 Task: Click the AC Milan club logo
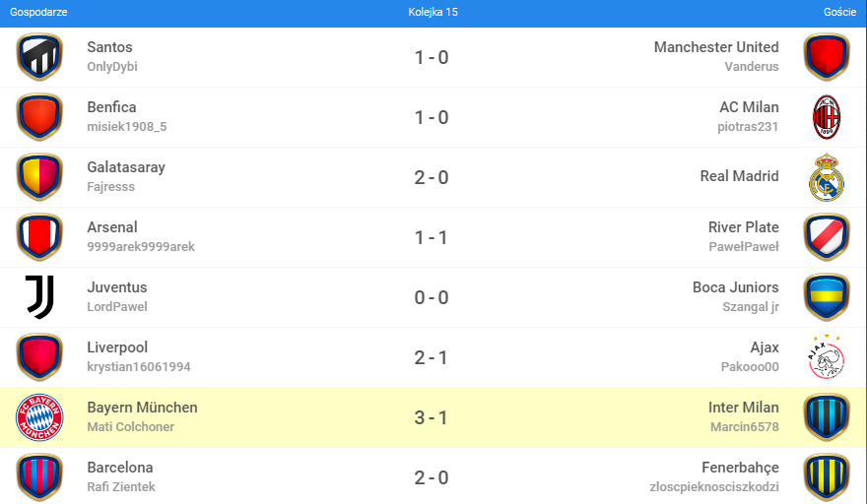point(827,117)
